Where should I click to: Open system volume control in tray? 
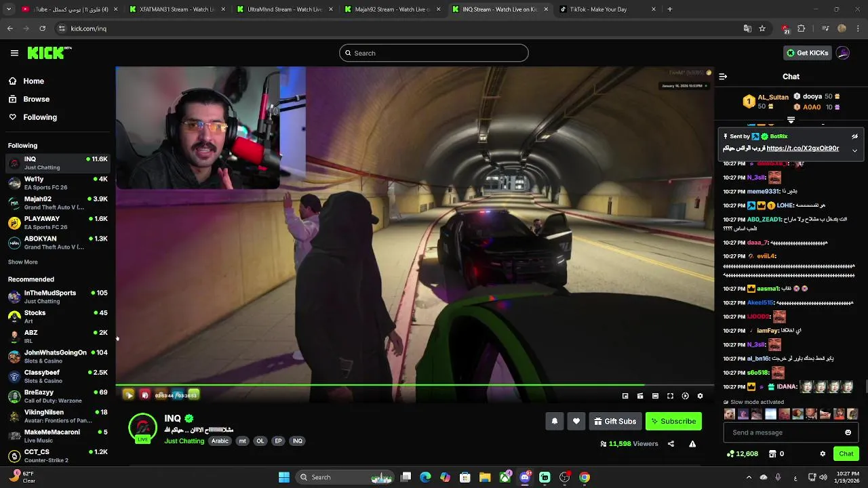pos(823,477)
